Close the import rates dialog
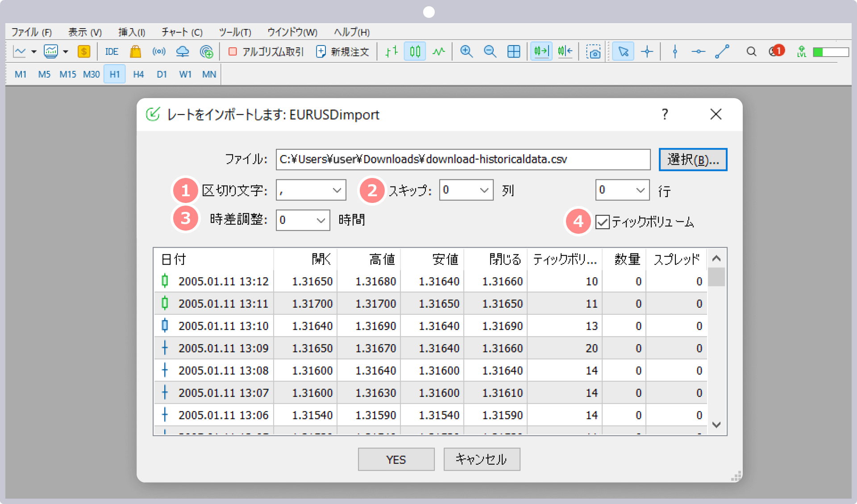The height and width of the screenshot is (504, 857). 716,114
